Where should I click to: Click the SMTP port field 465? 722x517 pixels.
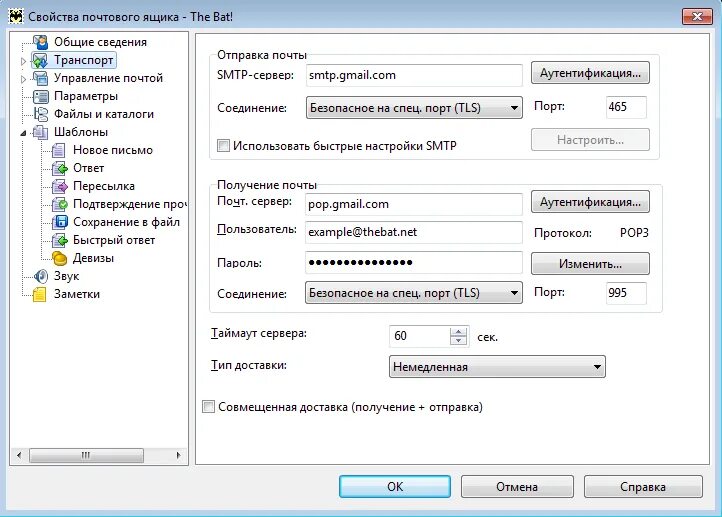(x=626, y=107)
